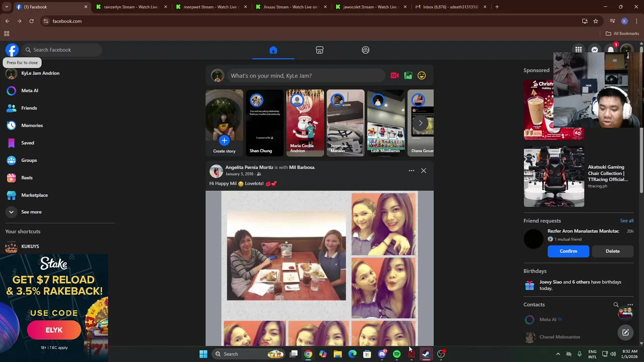Open the notifications bell icon
Screen dimensions: 644x362
pyautogui.click(x=611, y=50)
